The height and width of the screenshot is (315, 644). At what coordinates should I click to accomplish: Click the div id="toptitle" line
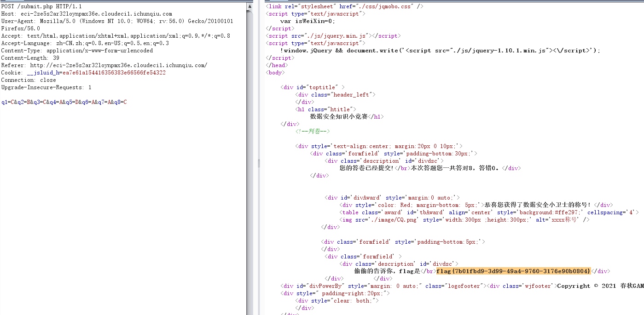click(x=313, y=87)
